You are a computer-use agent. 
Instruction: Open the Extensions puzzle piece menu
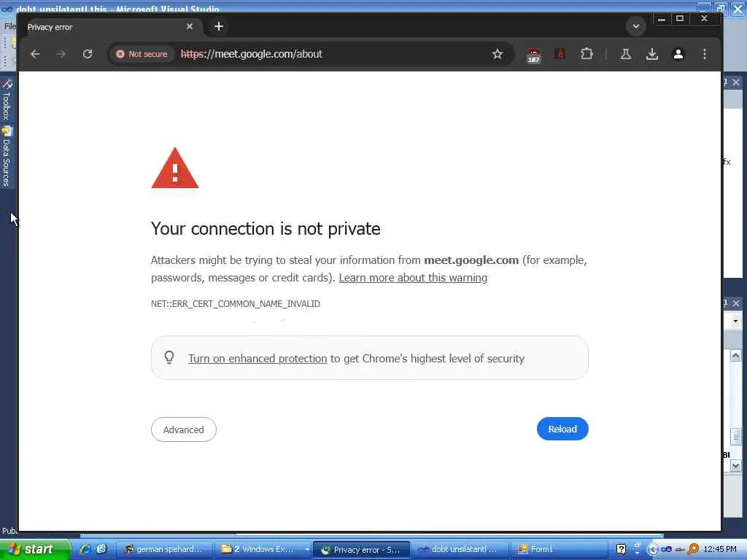point(587,54)
